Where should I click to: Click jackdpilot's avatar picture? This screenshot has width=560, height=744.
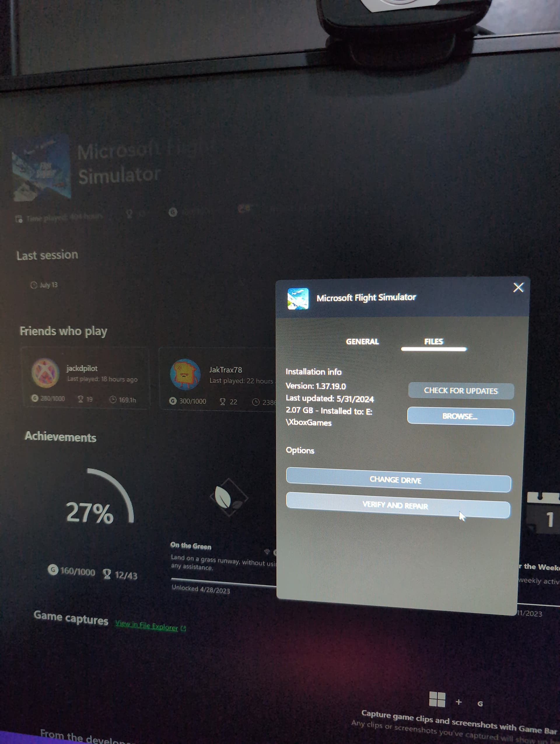[45, 373]
